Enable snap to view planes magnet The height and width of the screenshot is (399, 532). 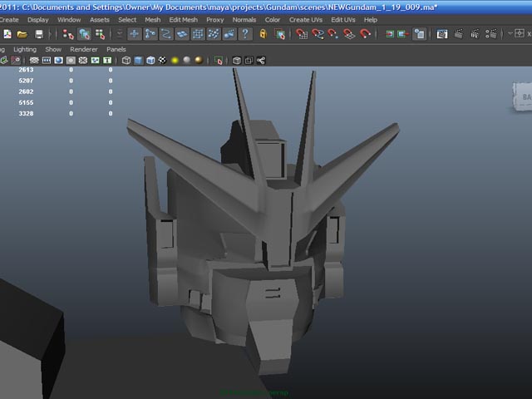click(x=349, y=34)
